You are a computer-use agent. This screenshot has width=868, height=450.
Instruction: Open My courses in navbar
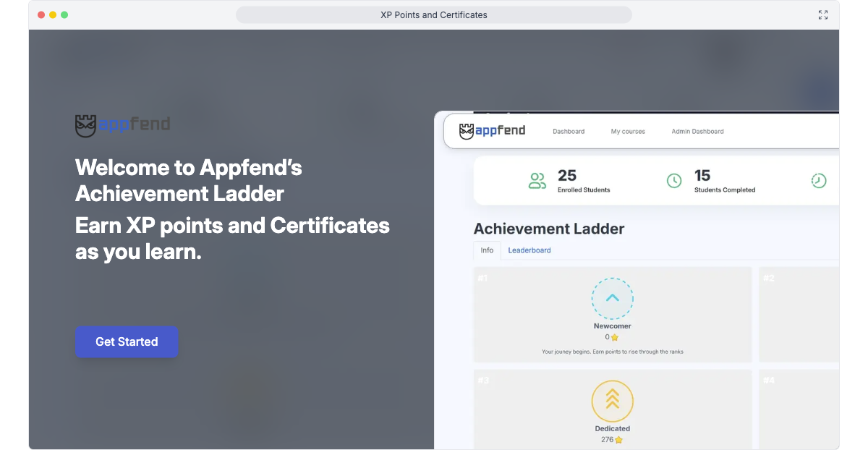point(628,132)
